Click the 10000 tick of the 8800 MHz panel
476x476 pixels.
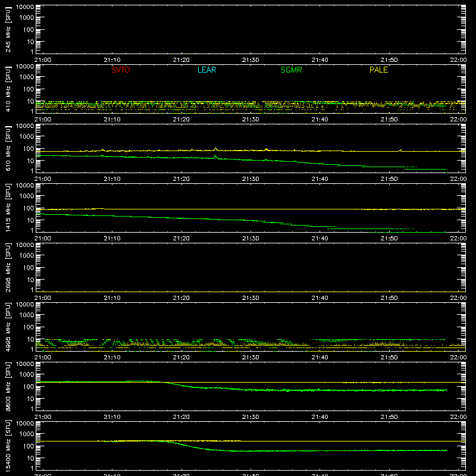point(25,364)
